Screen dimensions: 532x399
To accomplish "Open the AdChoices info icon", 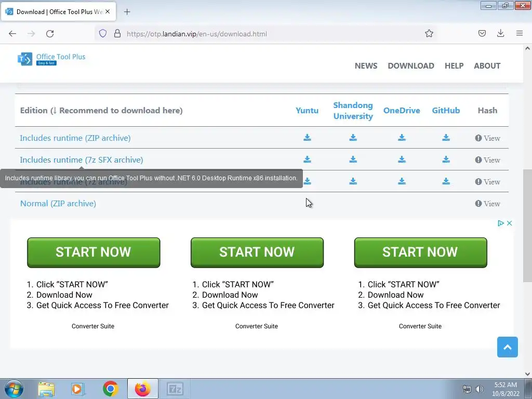I will (500, 223).
